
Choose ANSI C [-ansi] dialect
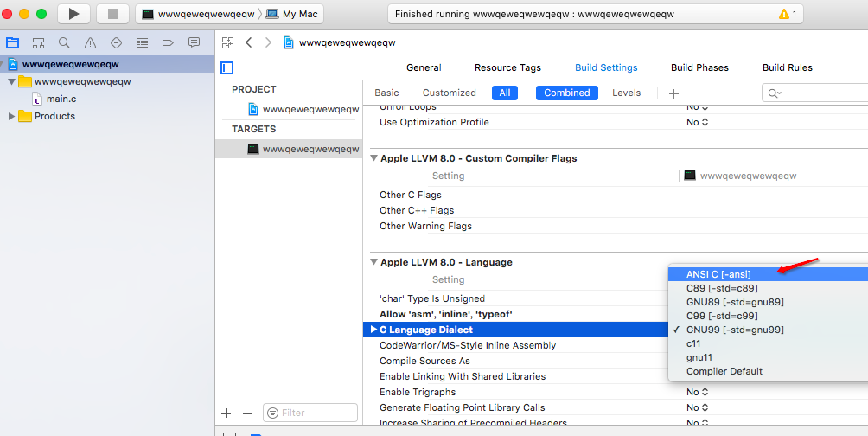click(x=769, y=274)
